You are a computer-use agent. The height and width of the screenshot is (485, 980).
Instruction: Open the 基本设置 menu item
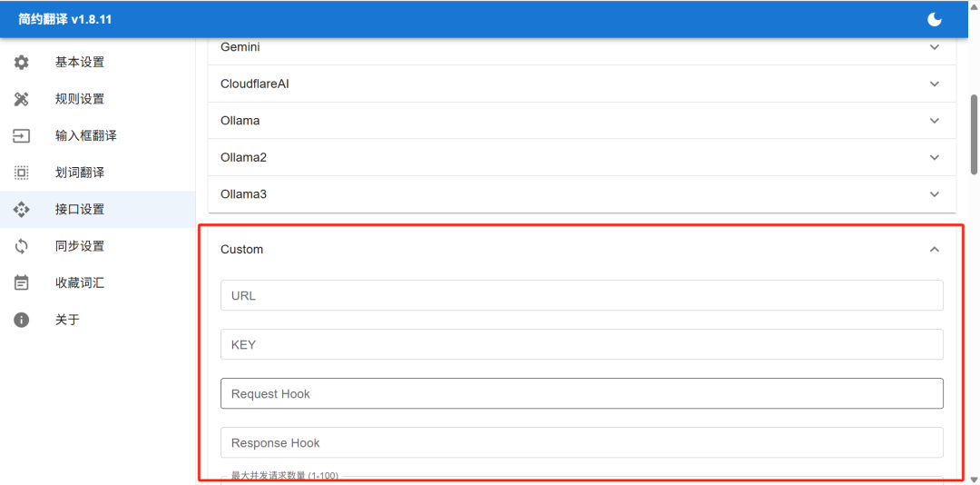coord(80,63)
